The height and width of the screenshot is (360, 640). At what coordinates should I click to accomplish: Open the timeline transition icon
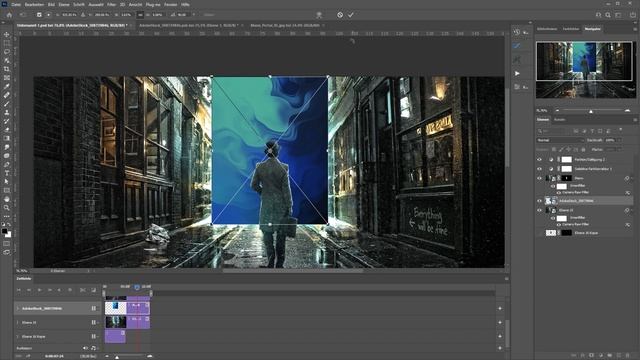93,290
